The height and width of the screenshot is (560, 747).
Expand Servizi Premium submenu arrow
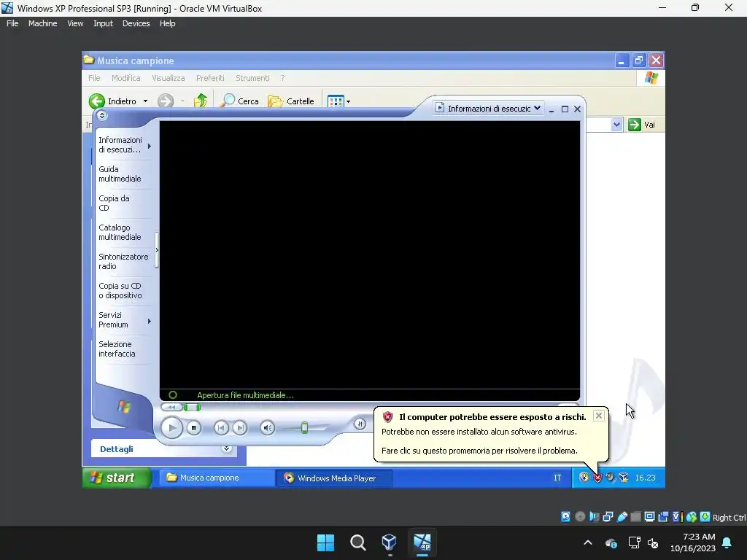pyautogui.click(x=150, y=322)
